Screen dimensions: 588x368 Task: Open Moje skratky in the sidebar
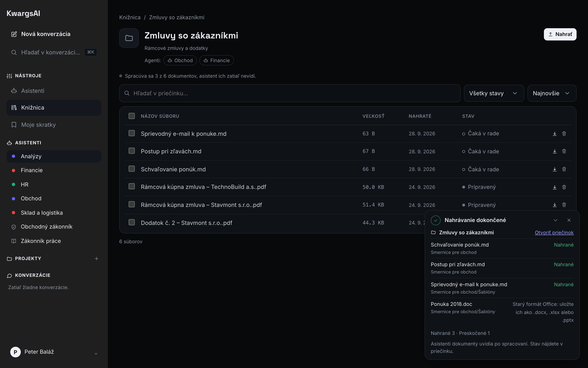54,125
